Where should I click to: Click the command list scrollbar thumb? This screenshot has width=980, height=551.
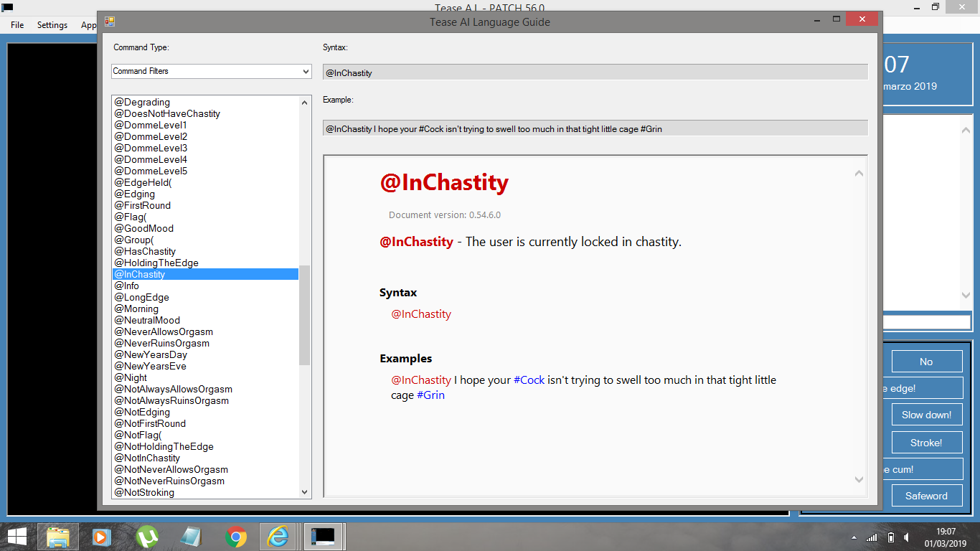[305, 315]
